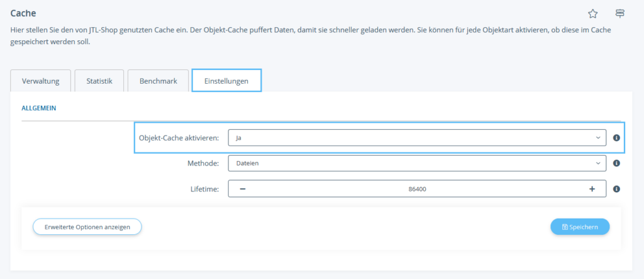Show info for Objekt-Cache aktivieren
This screenshot has height=279, width=644.
[616, 138]
